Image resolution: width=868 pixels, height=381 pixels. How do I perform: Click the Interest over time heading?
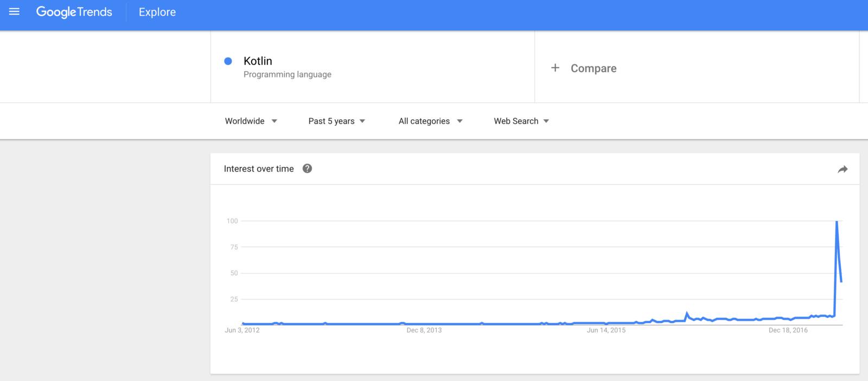point(259,169)
